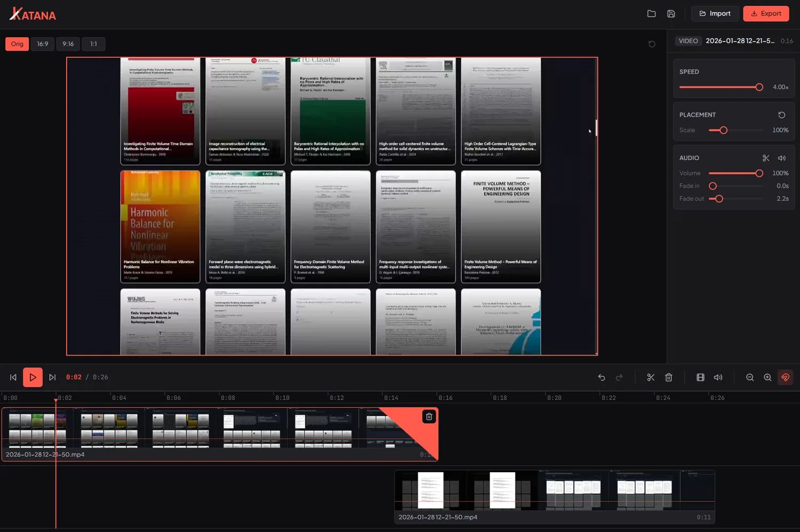Undo the last edit
Screen dimensions: 800x532
pos(601,377)
